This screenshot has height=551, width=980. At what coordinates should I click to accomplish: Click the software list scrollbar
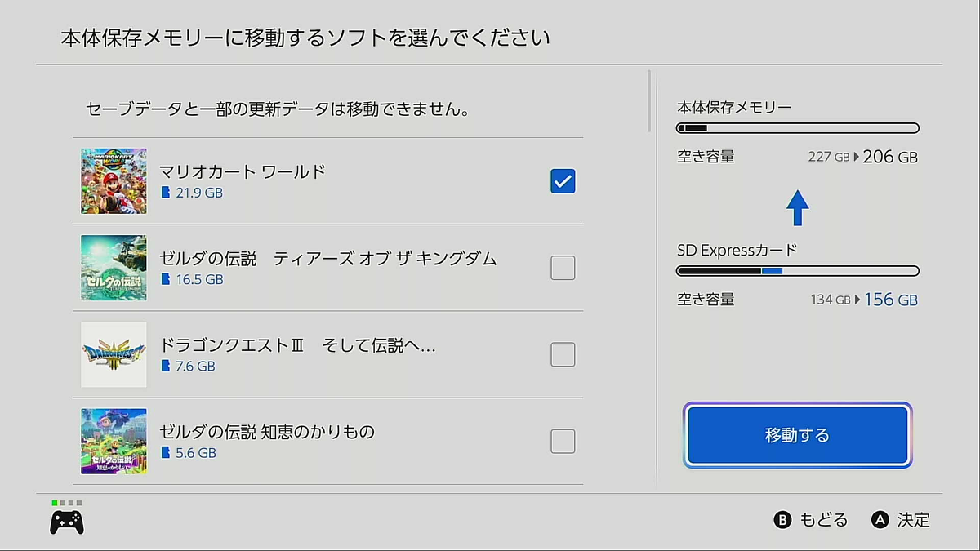[650, 101]
